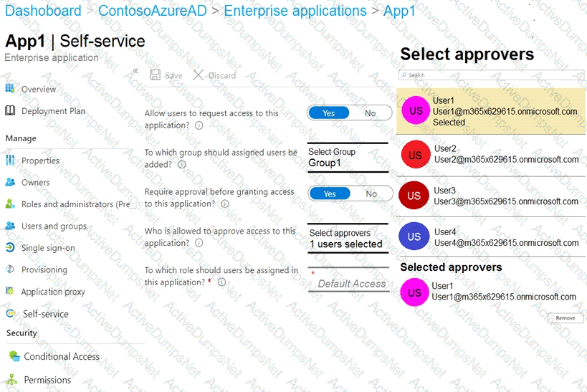Select User3's dark red avatar
The height and width of the screenshot is (392, 587).
(x=414, y=196)
